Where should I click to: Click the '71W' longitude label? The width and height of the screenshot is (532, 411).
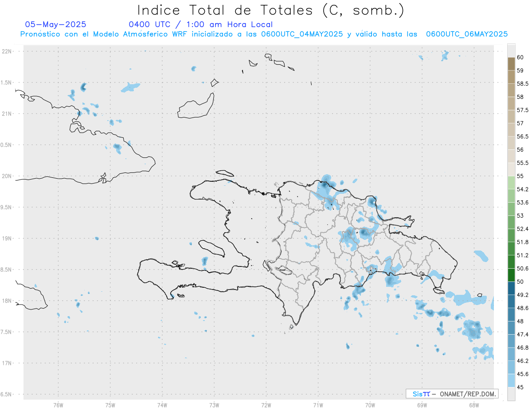point(318,405)
